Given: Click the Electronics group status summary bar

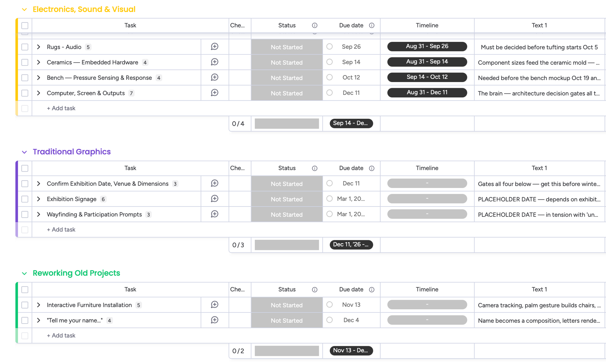Looking at the screenshot, I should pos(287,124).
